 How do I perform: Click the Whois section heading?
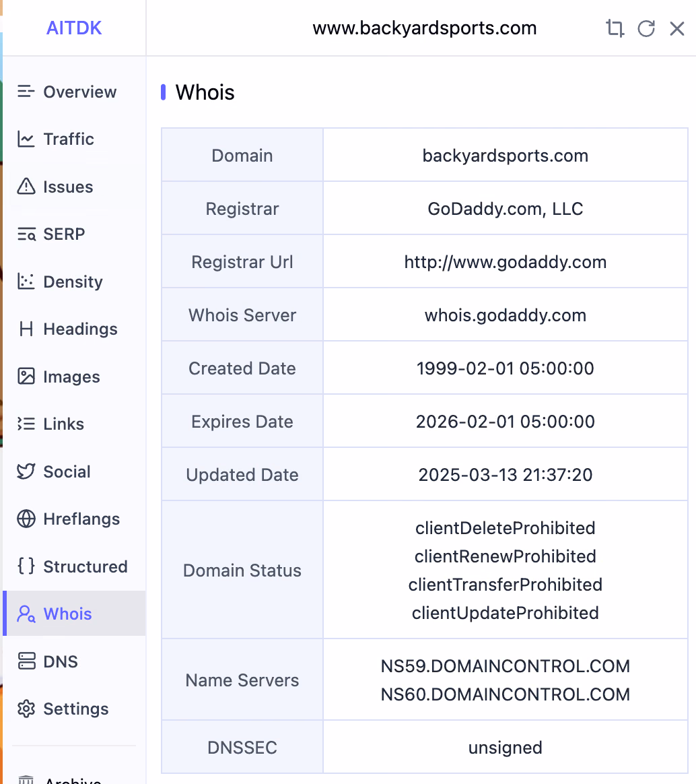(x=205, y=92)
